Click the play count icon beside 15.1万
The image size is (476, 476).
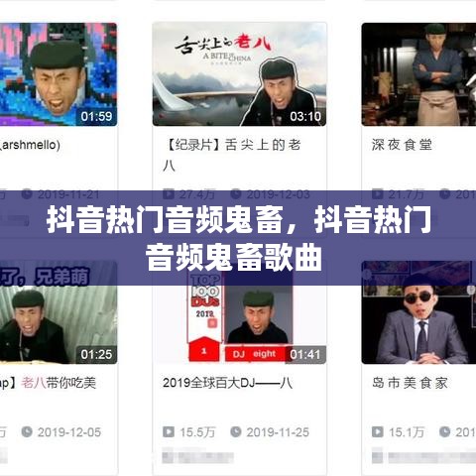coord(378,431)
